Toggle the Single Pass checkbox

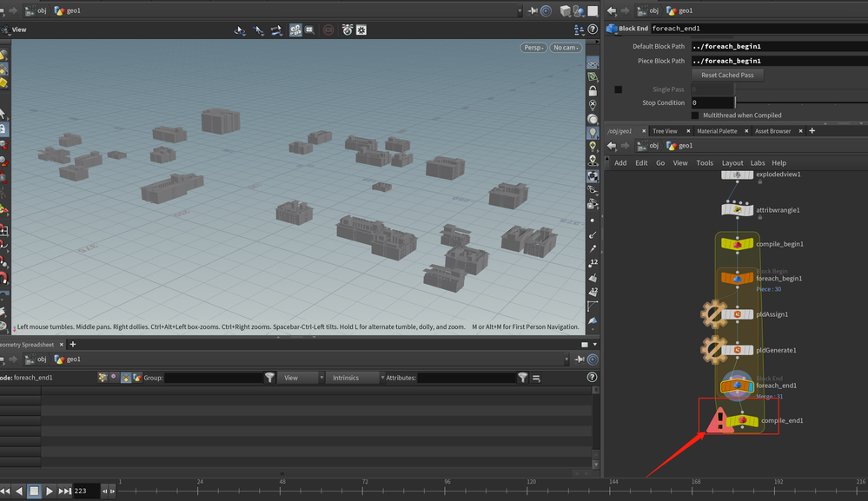point(619,89)
